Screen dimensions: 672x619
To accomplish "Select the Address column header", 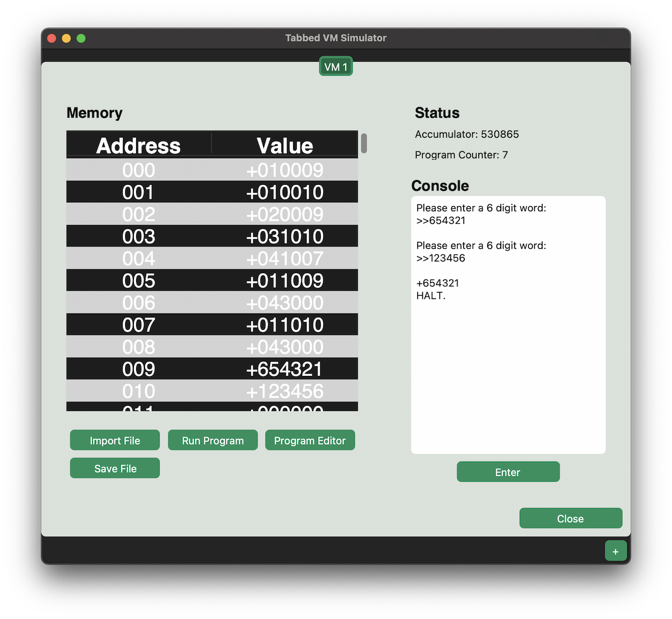I will coord(139,145).
